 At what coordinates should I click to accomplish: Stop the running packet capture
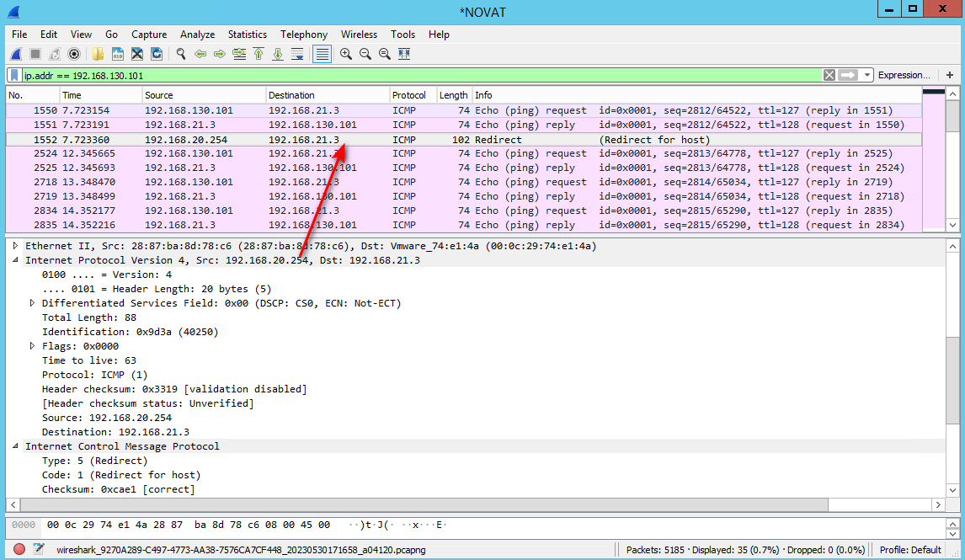(35, 54)
